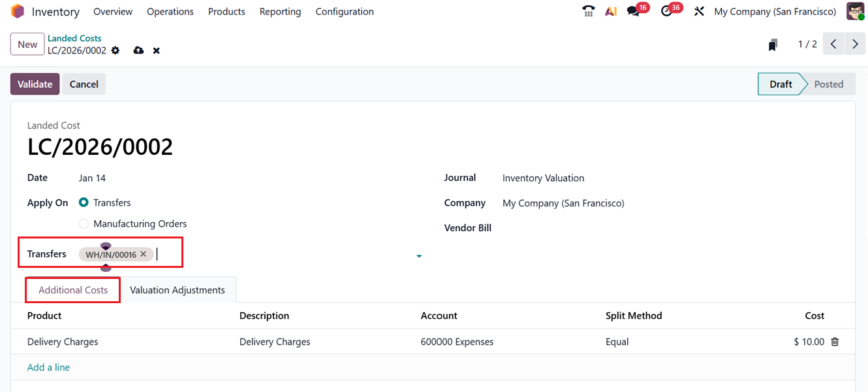Expand the Transfers selection dropdown

coord(418,255)
